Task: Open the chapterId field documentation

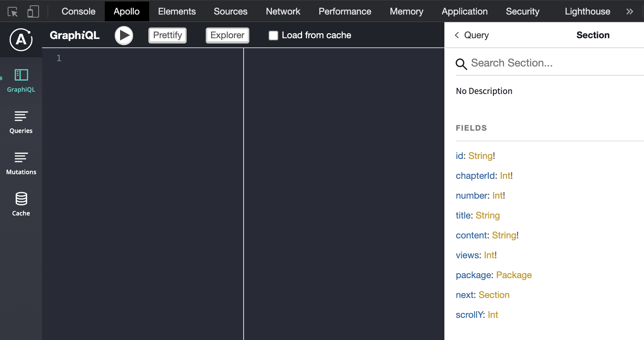Action: click(x=475, y=176)
